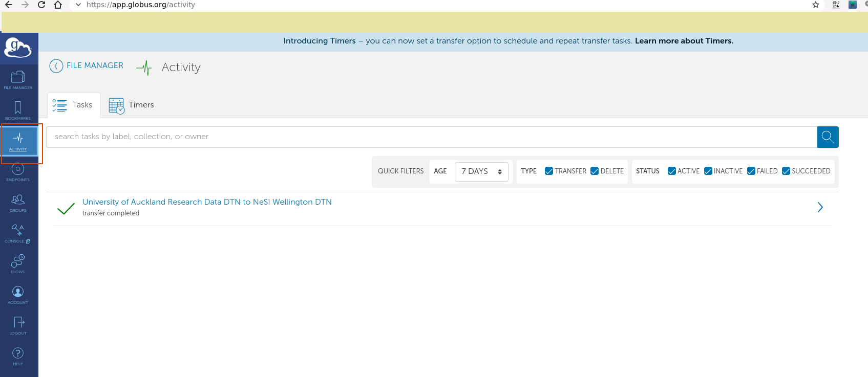868x377 pixels.
Task: Bookmark page with star icon
Action: pos(816,5)
